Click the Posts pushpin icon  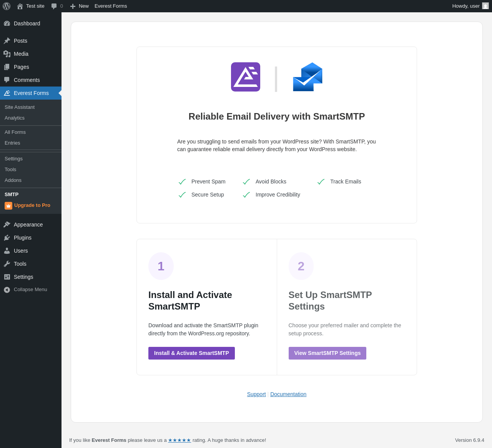coord(7,41)
